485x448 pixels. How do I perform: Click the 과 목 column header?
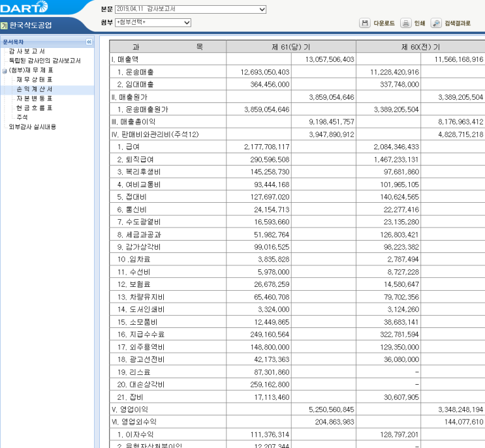168,47
